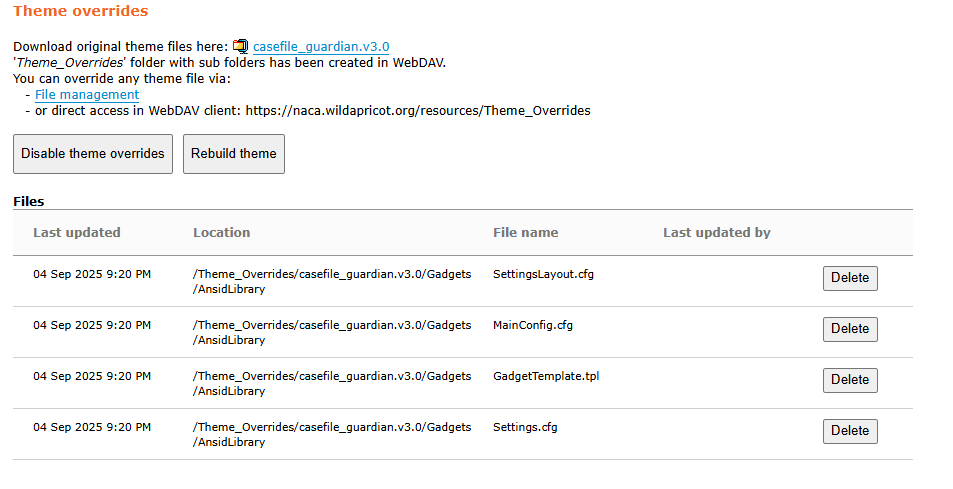The image size is (953, 489).
Task: Click the Theme overrides page heading
Action: (80, 11)
